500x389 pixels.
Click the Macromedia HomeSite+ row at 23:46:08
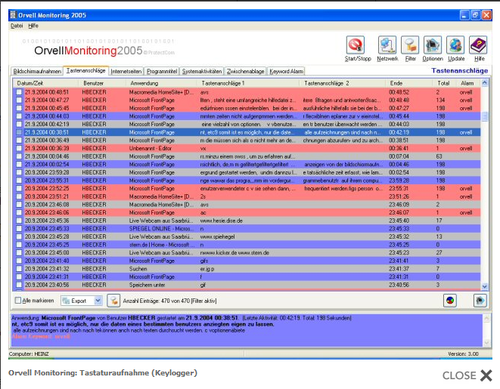[247, 204]
